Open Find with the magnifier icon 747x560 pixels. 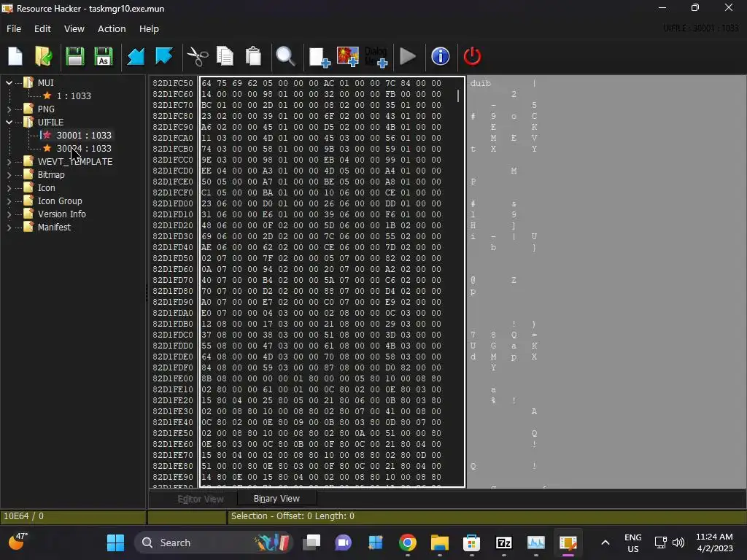click(286, 56)
